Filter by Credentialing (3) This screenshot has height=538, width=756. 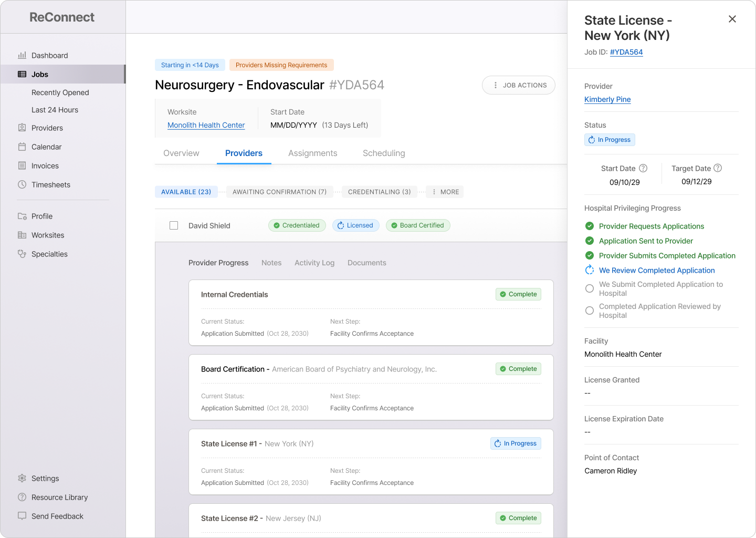pos(380,192)
